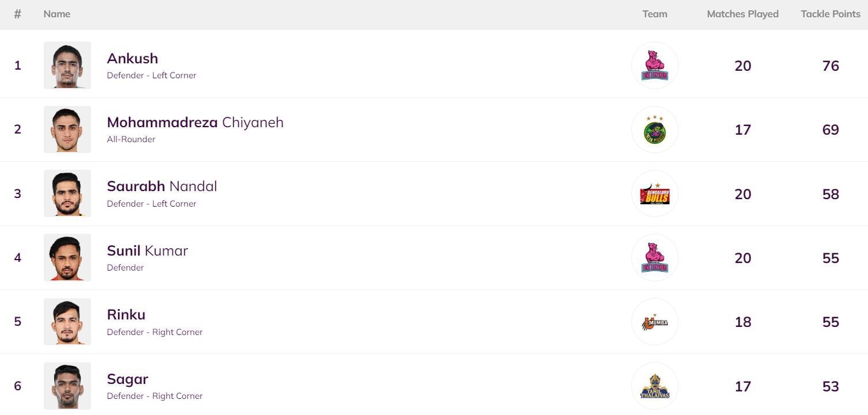Click the Tamil Thalaivas team logo
The width and height of the screenshot is (868, 415).
[x=654, y=386]
